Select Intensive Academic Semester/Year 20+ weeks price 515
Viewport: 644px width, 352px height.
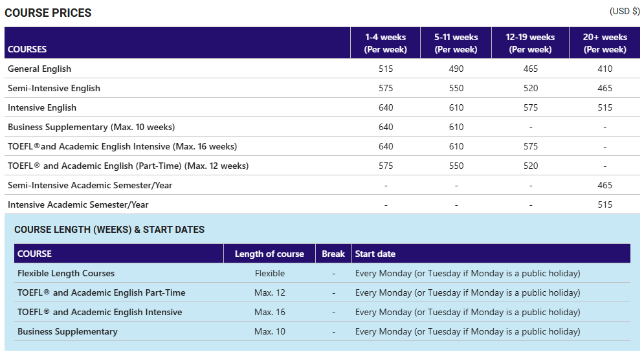point(605,204)
